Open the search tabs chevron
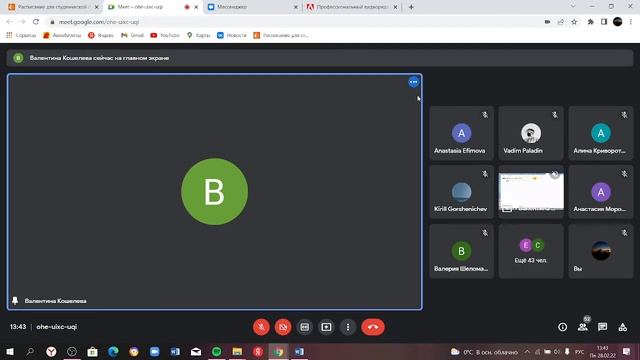640x360 pixels. click(573, 7)
